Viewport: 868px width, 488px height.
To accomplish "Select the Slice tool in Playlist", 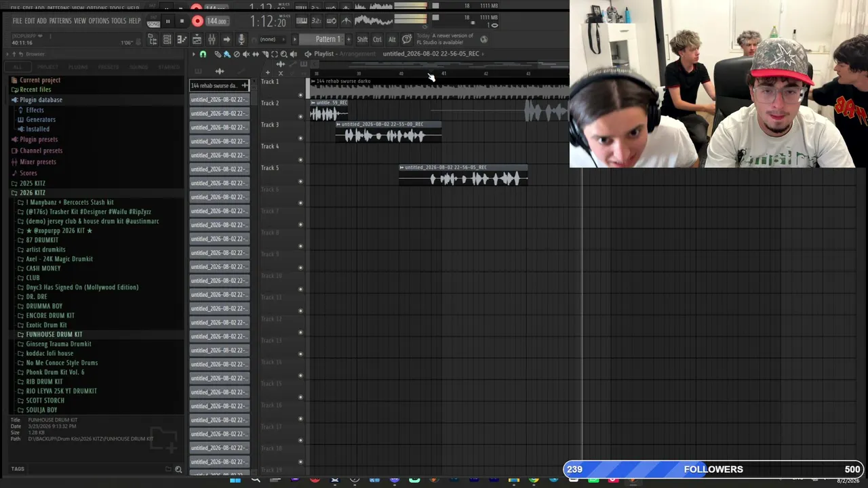I will coord(265,54).
